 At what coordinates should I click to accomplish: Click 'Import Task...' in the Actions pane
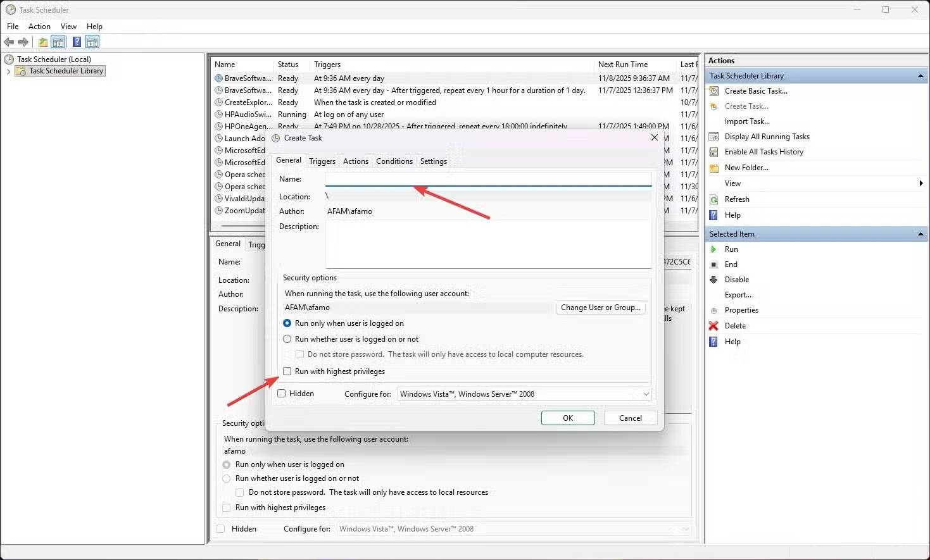[x=747, y=121]
